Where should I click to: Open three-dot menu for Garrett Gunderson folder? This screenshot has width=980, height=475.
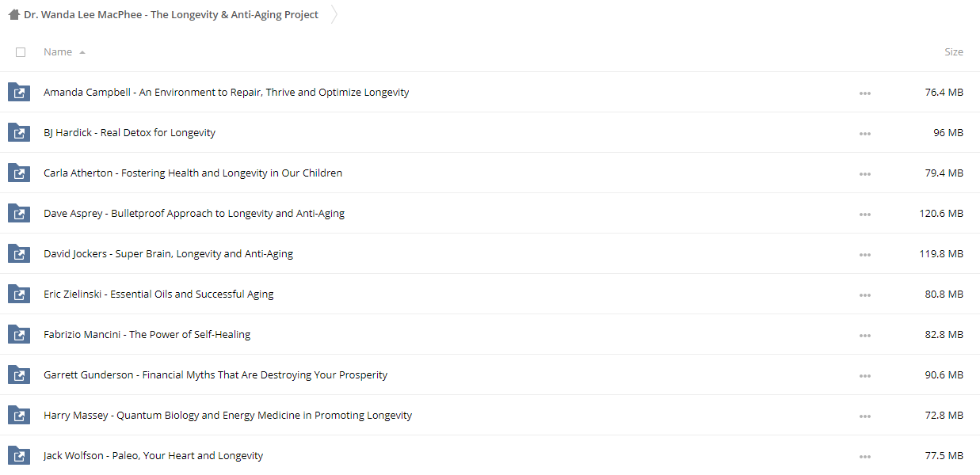click(x=864, y=375)
